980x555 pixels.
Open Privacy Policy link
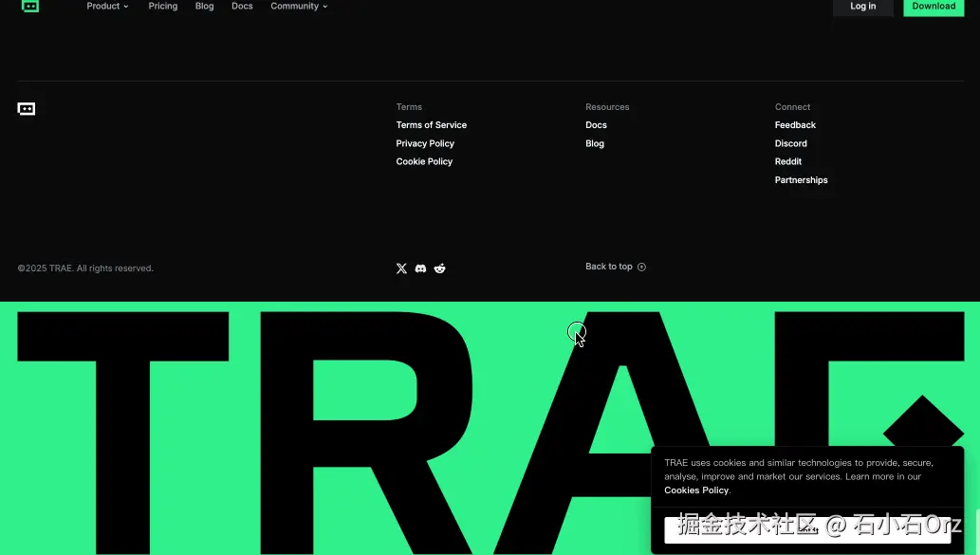(x=425, y=144)
